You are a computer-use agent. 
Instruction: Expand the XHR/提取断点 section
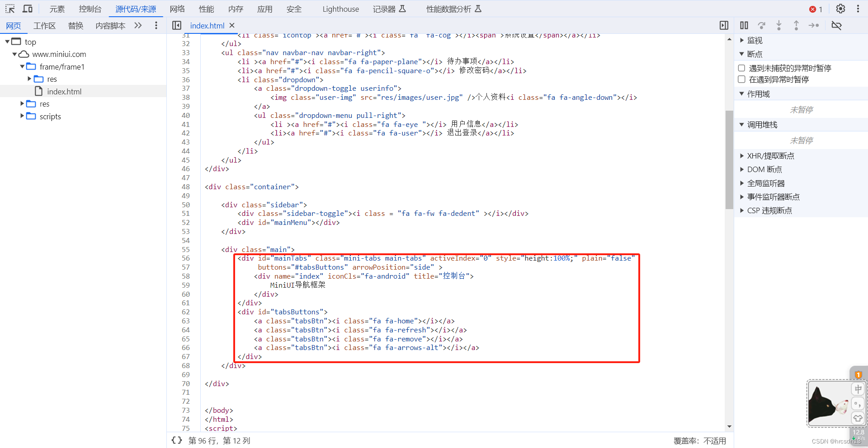click(x=741, y=155)
